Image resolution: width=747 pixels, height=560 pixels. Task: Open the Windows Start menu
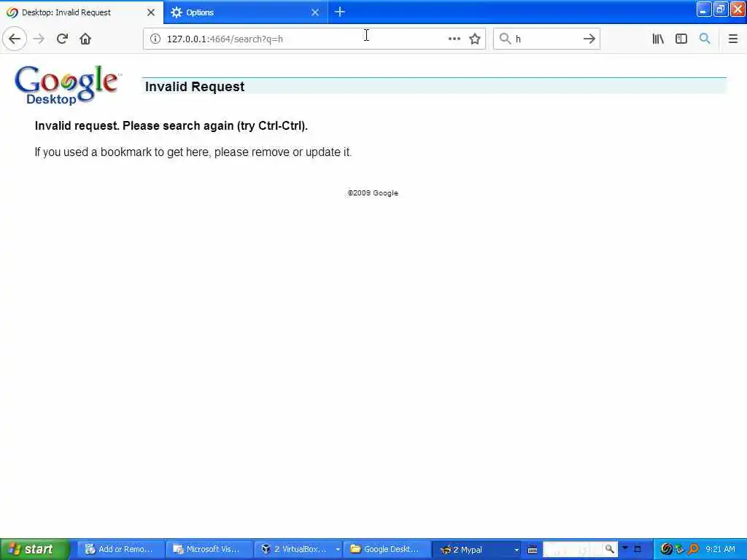[x=35, y=549]
